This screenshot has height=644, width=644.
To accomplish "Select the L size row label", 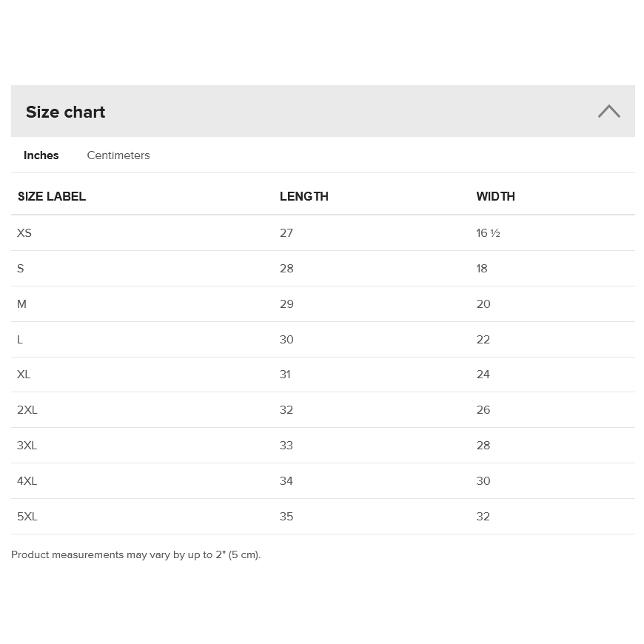I will click(20, 340).
